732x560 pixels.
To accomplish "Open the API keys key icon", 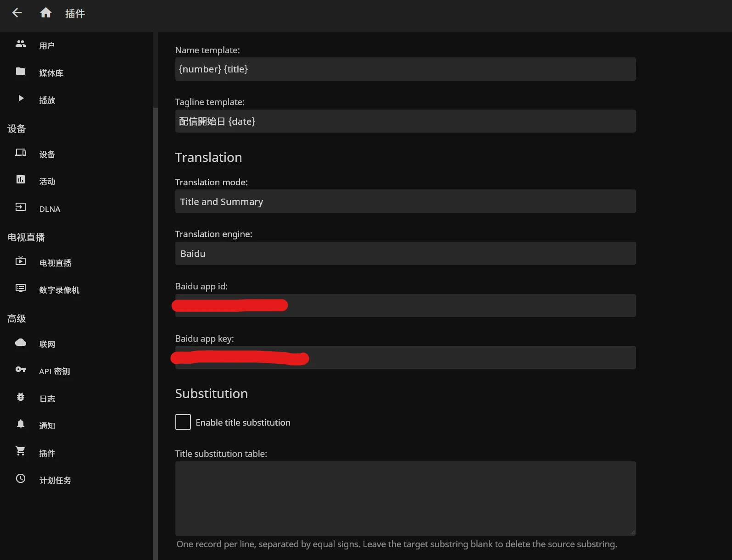I will [x=21, y=370].
